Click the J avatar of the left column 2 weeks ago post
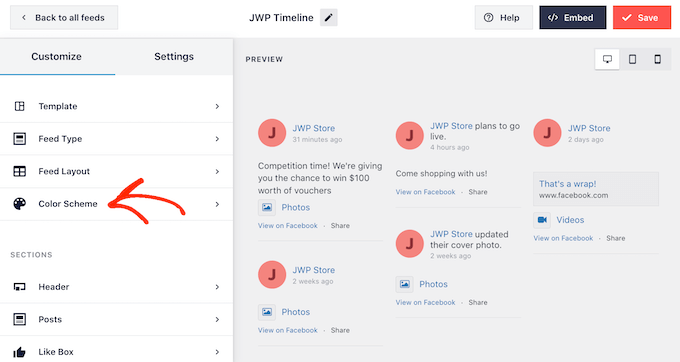This screenshot has width=680, height=362. 272,274
